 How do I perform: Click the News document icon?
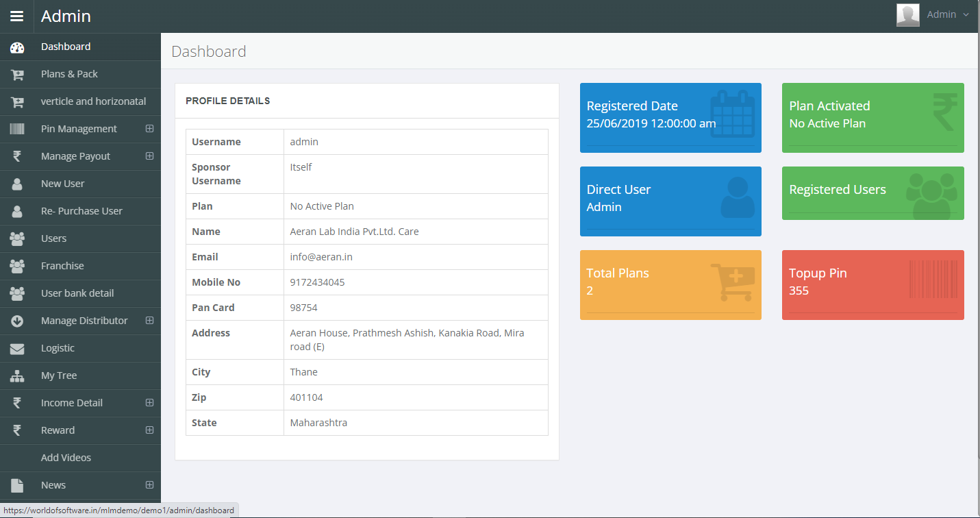(17, 485)
